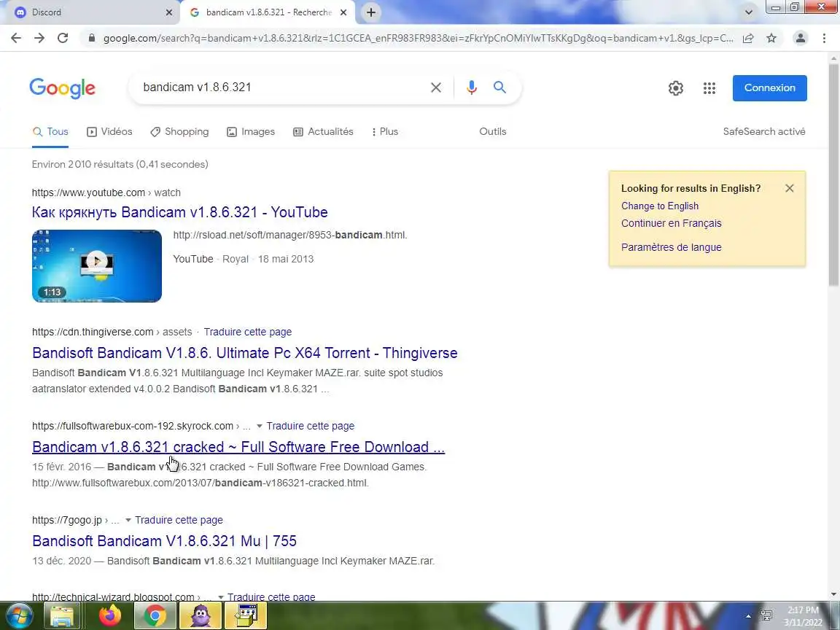Close the bandicam search tab
The height and width of the screenshot is (630, 840).
point(344,12)
